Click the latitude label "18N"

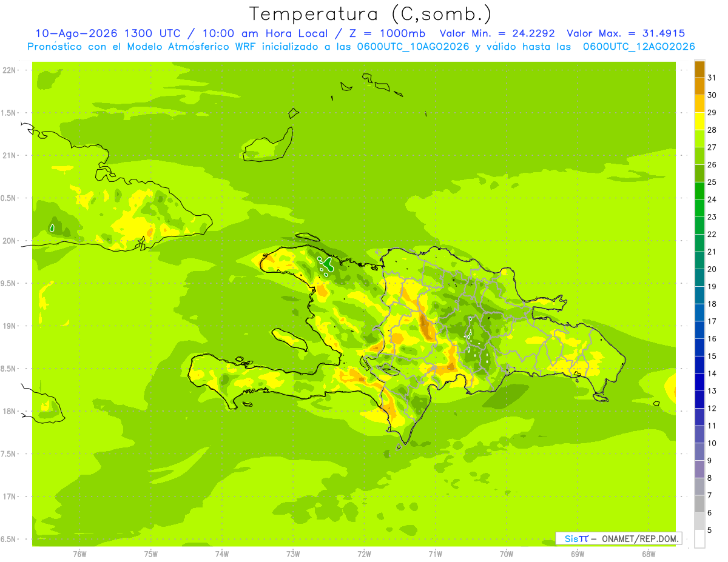click(x=9, y=411)
